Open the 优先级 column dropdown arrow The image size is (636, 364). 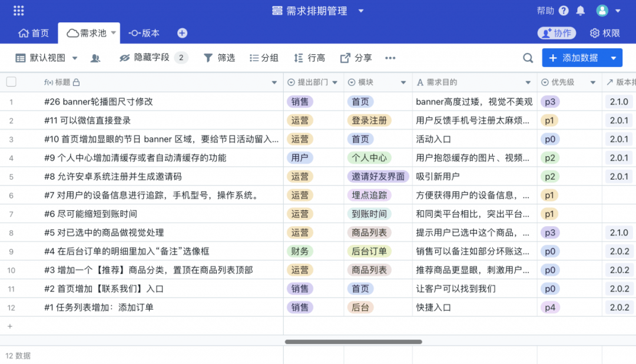(x=592, y=82)
